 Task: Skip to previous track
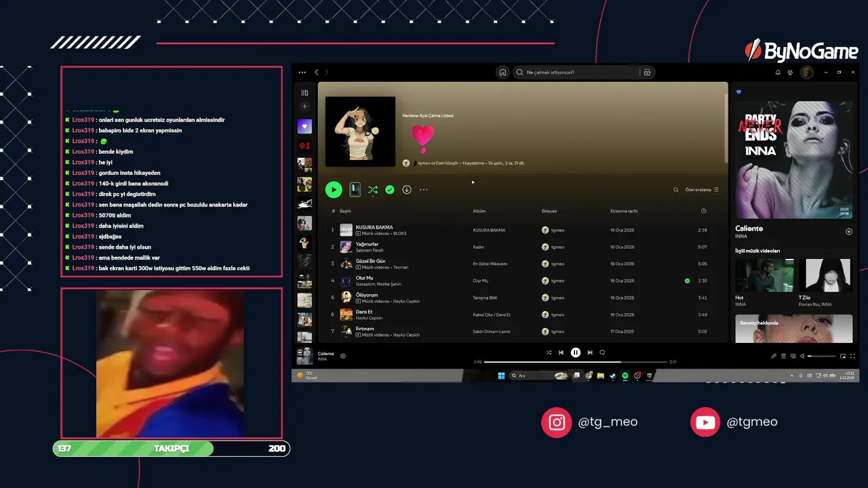(x=561, y=352)
